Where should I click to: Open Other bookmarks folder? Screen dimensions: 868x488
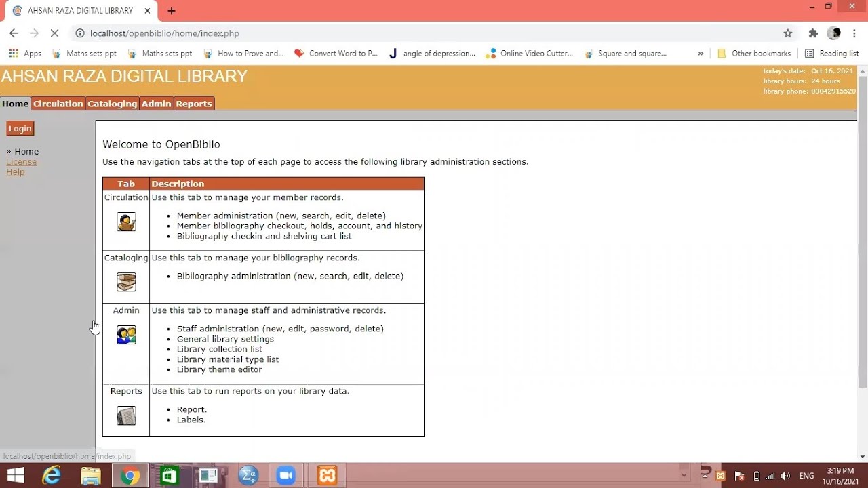tap(753, 53)
